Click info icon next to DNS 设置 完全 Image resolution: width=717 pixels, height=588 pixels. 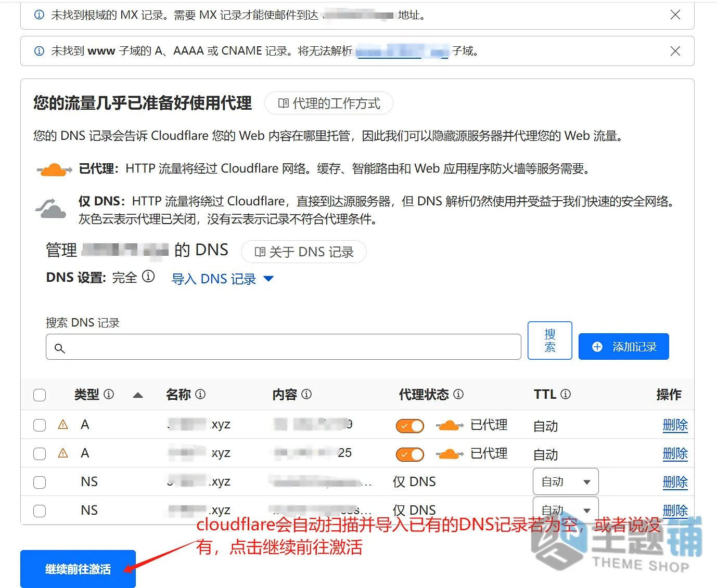pos(148,276)
